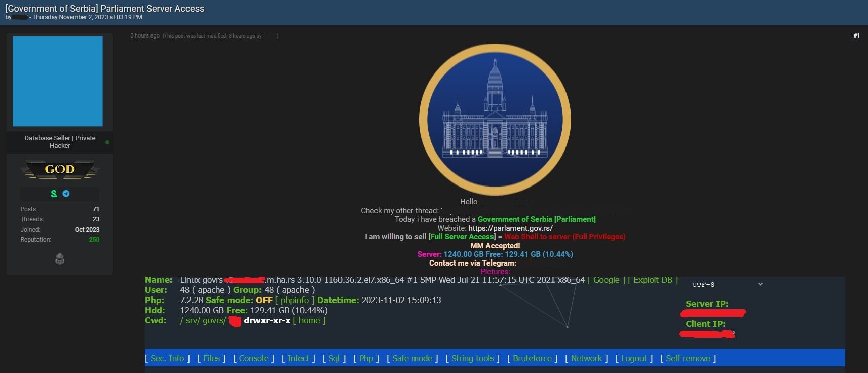The width and height of the screenshot is (868, 373).
Task: Open the Bruteforce tab
Action: point(532,358)
